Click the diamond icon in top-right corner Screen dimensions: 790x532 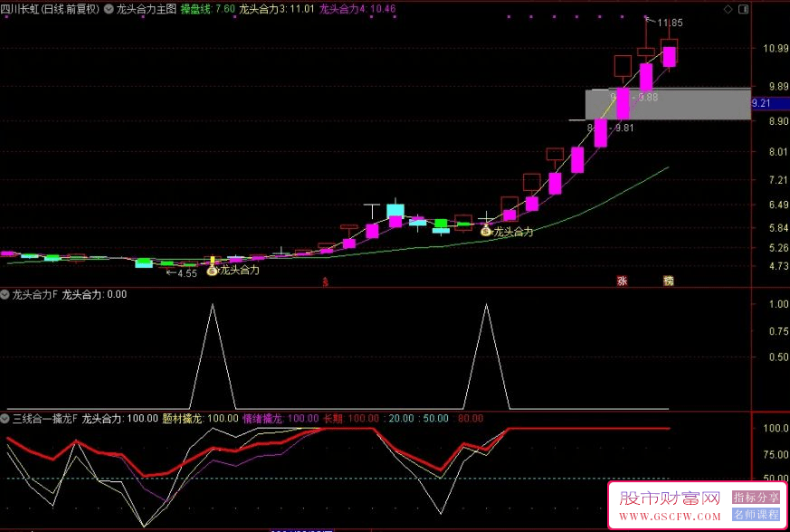point(728,9)
